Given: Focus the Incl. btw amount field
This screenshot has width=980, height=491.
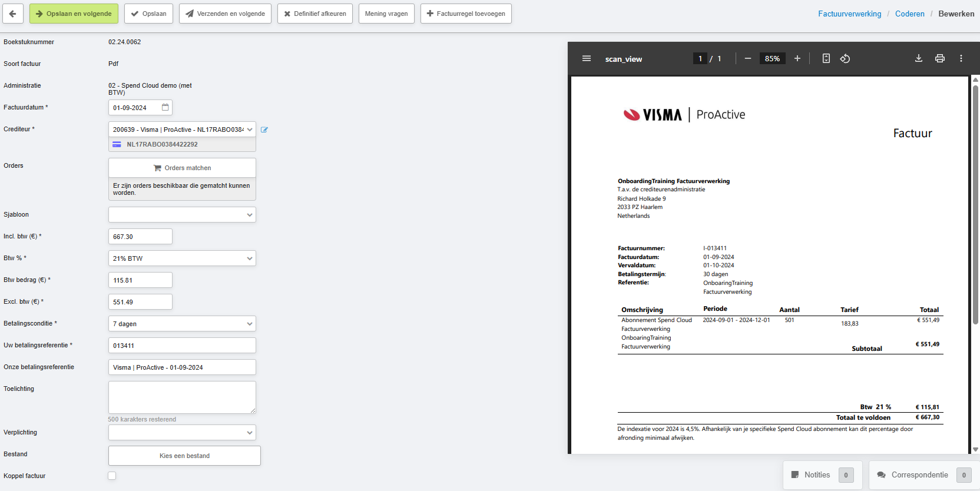Looking at the screenshot, I should (140, 237).
